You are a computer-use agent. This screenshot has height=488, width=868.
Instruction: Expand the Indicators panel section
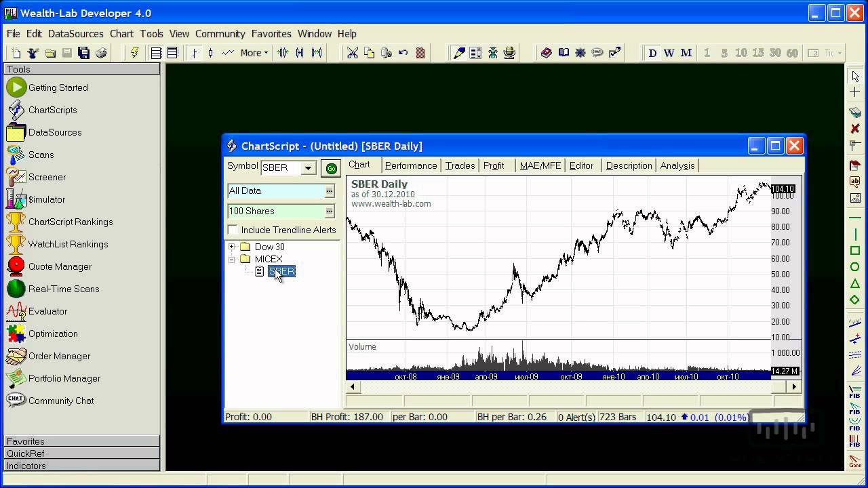click(82, 466)
